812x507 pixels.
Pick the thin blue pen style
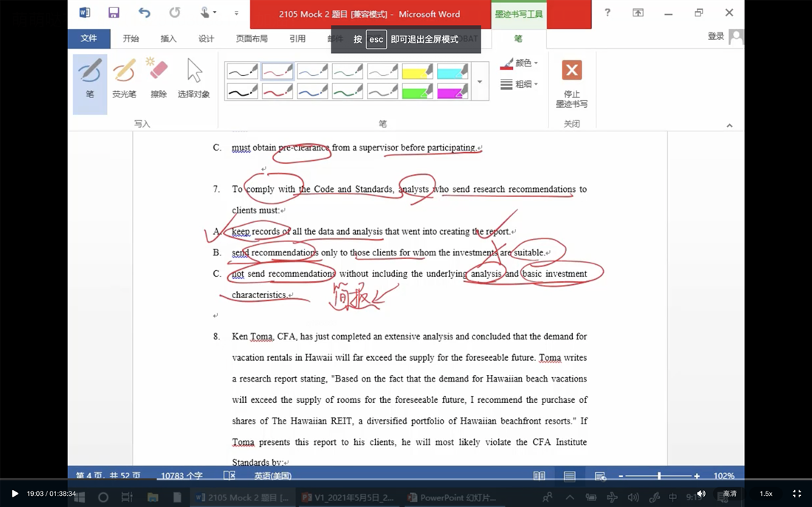click(312, 71)
